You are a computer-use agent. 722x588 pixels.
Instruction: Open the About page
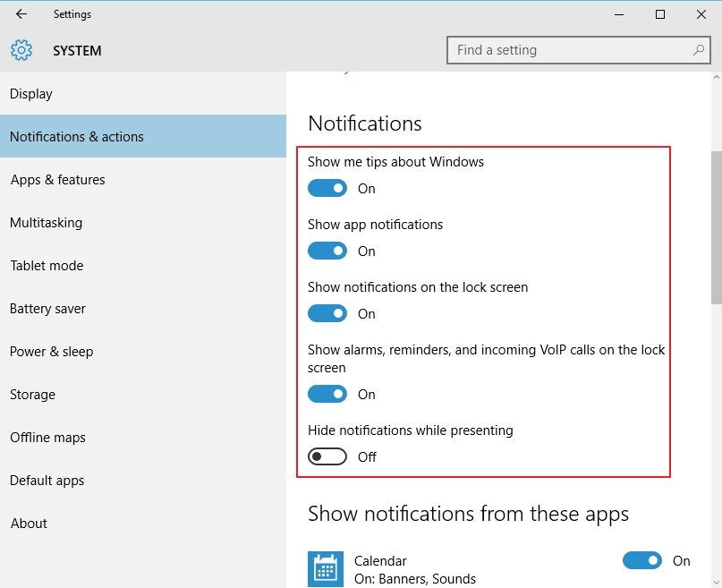(28, 523)
